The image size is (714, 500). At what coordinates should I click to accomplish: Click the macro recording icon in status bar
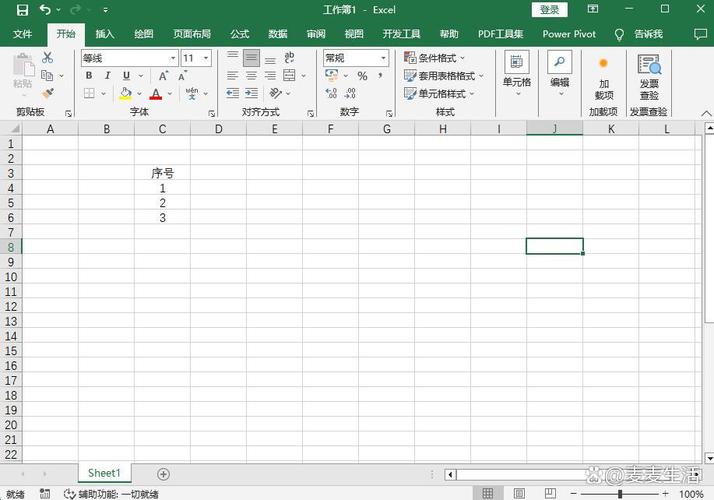(x=45, y=494)
